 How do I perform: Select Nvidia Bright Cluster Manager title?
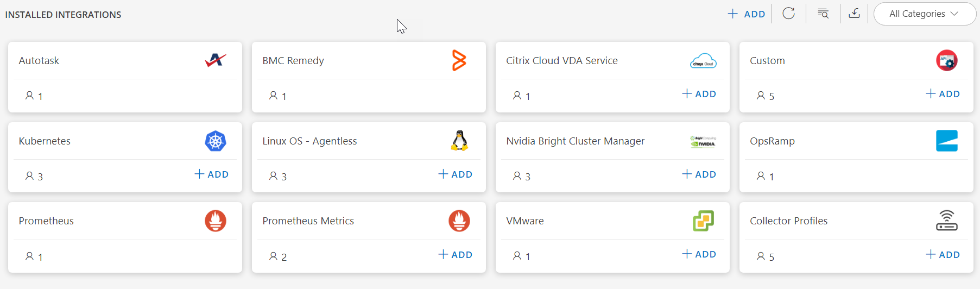tap(576, 141)
